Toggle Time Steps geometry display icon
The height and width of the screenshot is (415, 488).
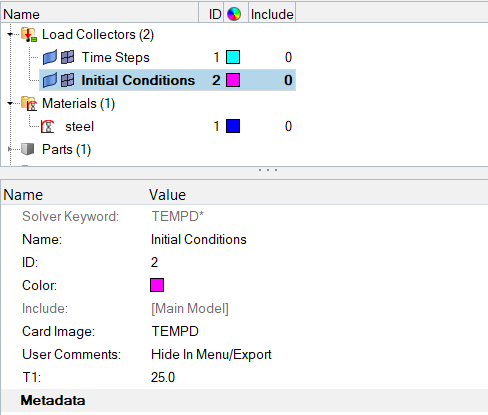click(50, 57)
